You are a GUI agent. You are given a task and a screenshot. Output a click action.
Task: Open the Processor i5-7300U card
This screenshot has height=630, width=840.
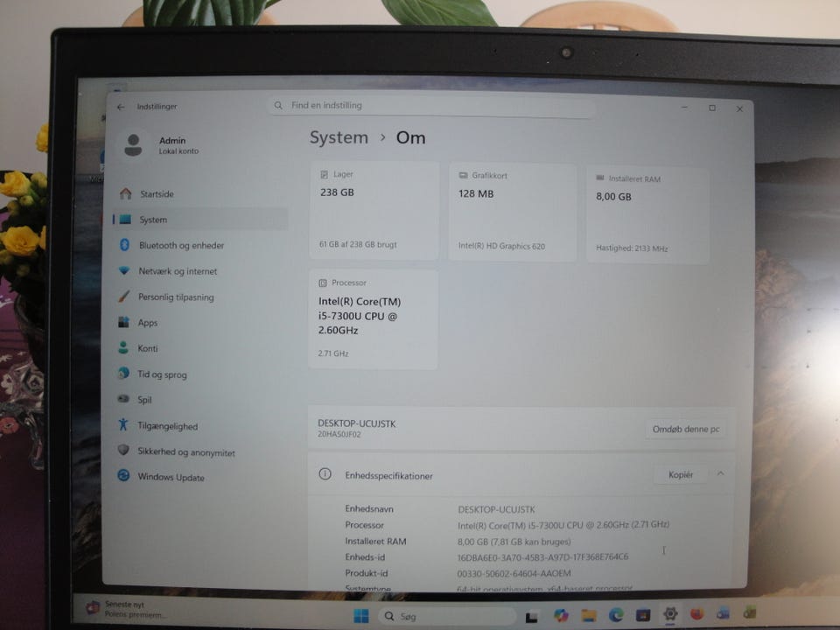point(373,320)
